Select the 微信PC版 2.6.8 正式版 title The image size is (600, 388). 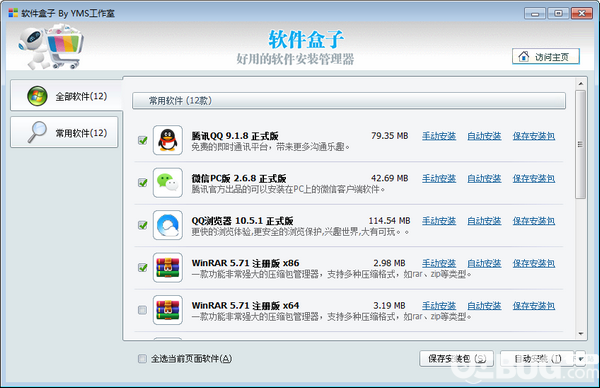coord(239,178)
